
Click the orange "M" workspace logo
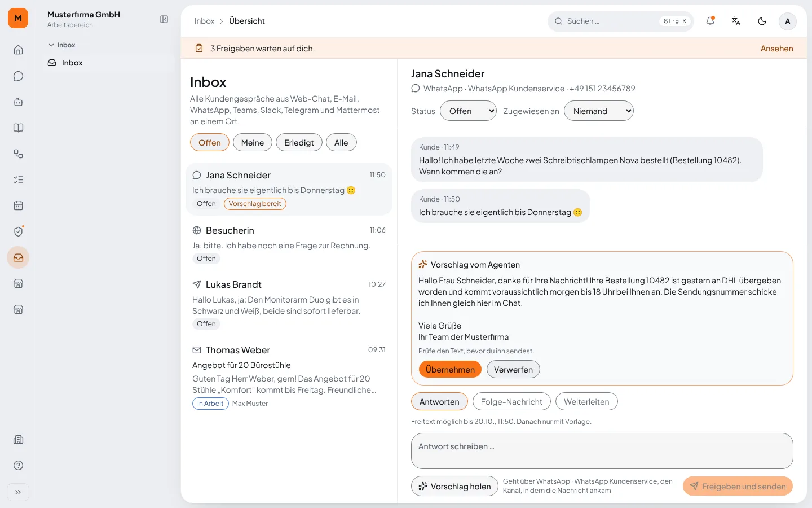[x=18, y=18]
